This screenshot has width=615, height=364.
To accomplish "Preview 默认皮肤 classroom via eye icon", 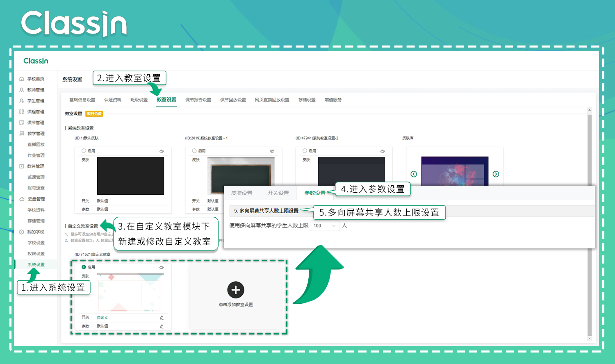I will tap(162, 151).
